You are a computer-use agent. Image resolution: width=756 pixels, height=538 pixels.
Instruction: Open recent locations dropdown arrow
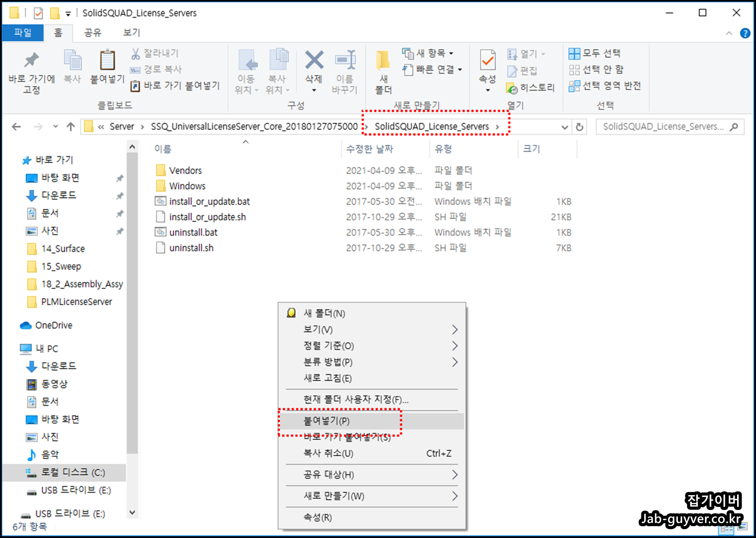click(x=55, y=126)
